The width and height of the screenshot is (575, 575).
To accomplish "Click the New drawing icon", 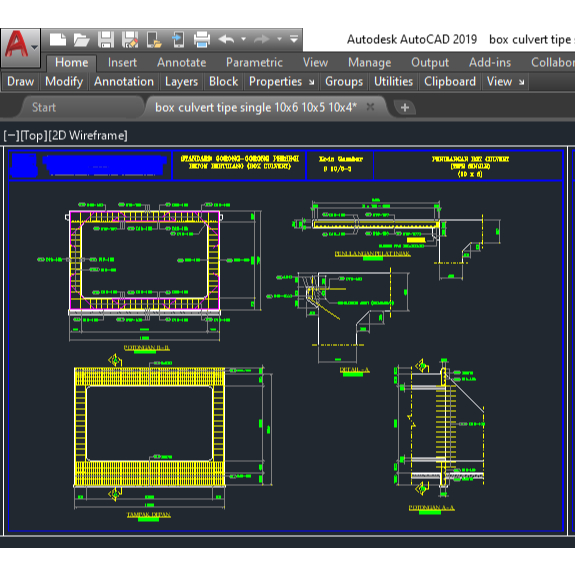I will [x=58, y=40].
